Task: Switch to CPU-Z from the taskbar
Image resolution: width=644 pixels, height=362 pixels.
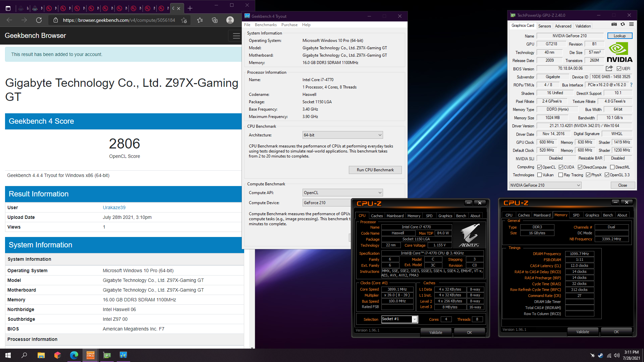Action: [90, 355]
